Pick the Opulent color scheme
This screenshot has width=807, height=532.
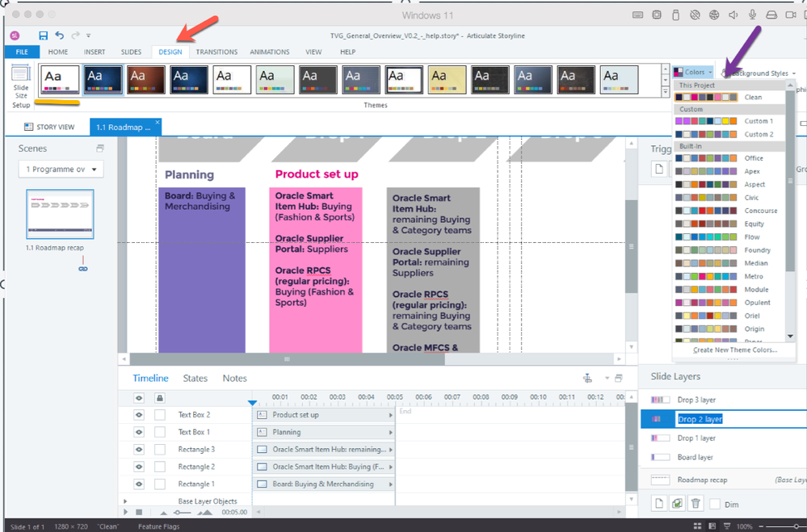(x=729, y=303)
